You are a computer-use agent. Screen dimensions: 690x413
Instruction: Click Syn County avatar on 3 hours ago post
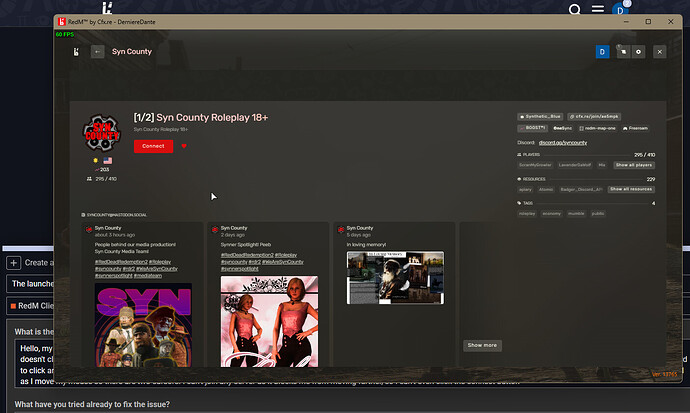(89, 230)
